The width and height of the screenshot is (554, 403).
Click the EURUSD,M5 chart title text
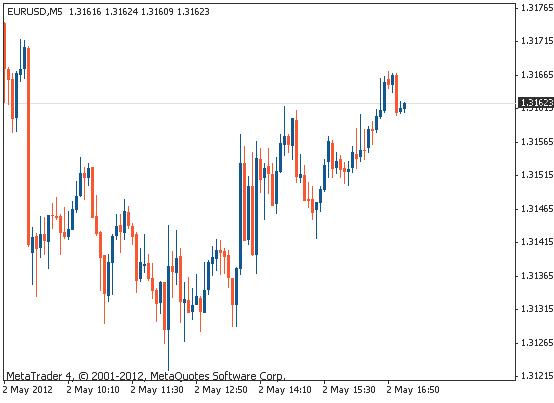[35, 12]
